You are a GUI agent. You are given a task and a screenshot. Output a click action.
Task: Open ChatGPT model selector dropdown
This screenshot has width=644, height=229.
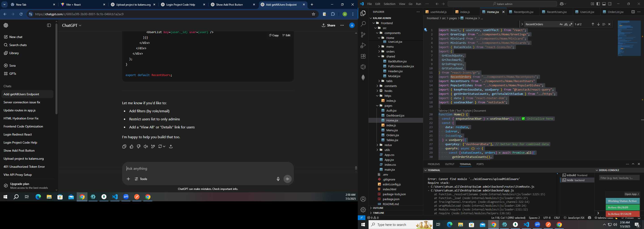click(x=72, y=25)
